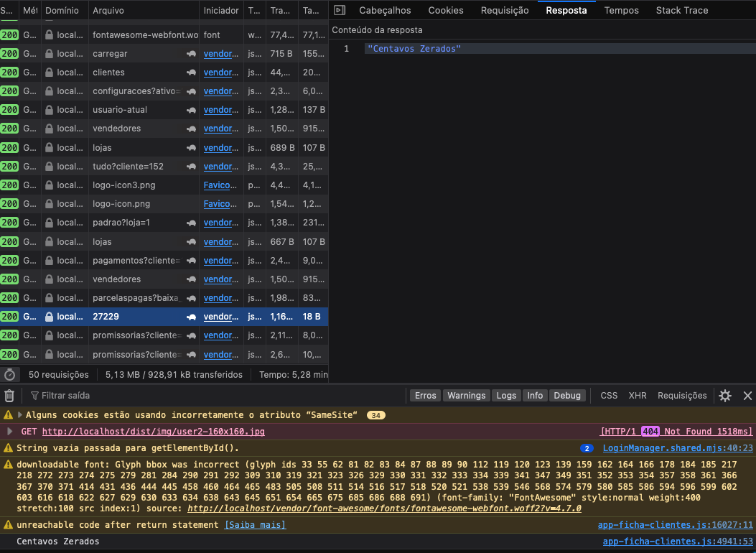Collapse the request details pane icon

point(340,10)
